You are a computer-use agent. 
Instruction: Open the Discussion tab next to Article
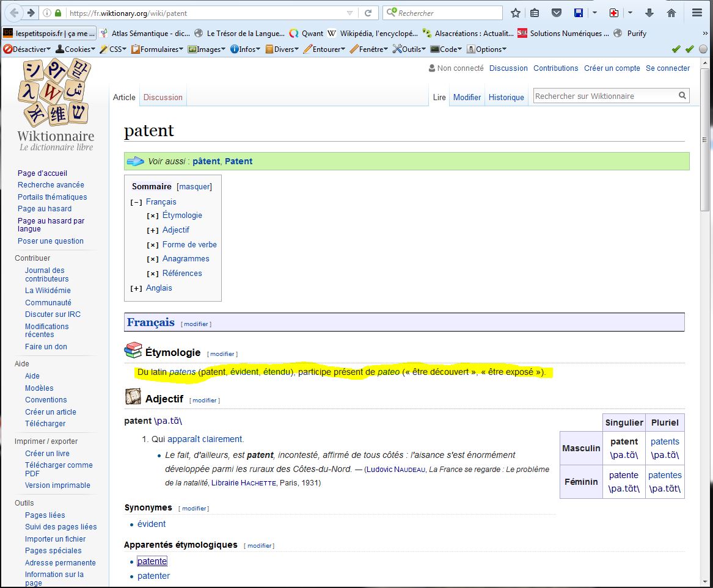click(x=163, y=97)
